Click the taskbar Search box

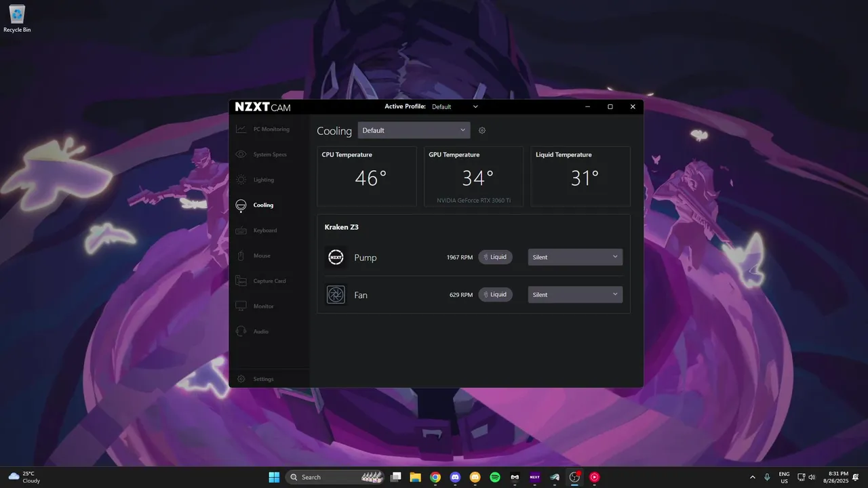[x=336, y=477]
